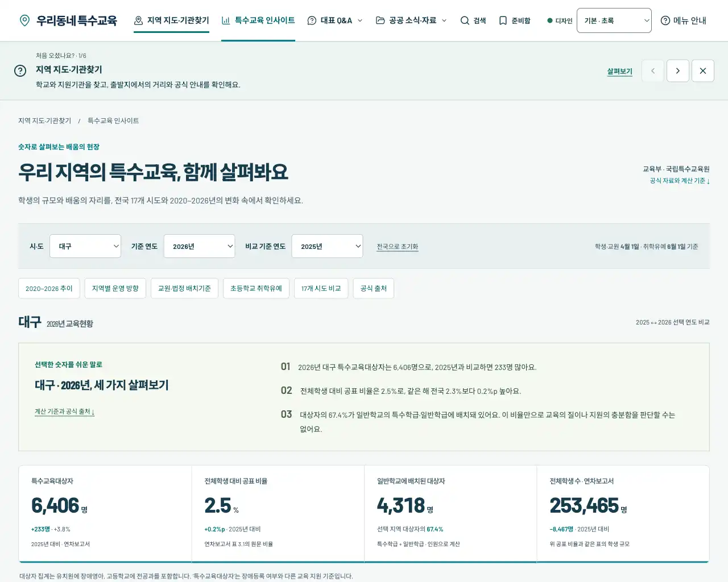728x582 pixels.
Task: Click the 253,465 전체학생 수 stat value
Action: click(x=584, y=505)
